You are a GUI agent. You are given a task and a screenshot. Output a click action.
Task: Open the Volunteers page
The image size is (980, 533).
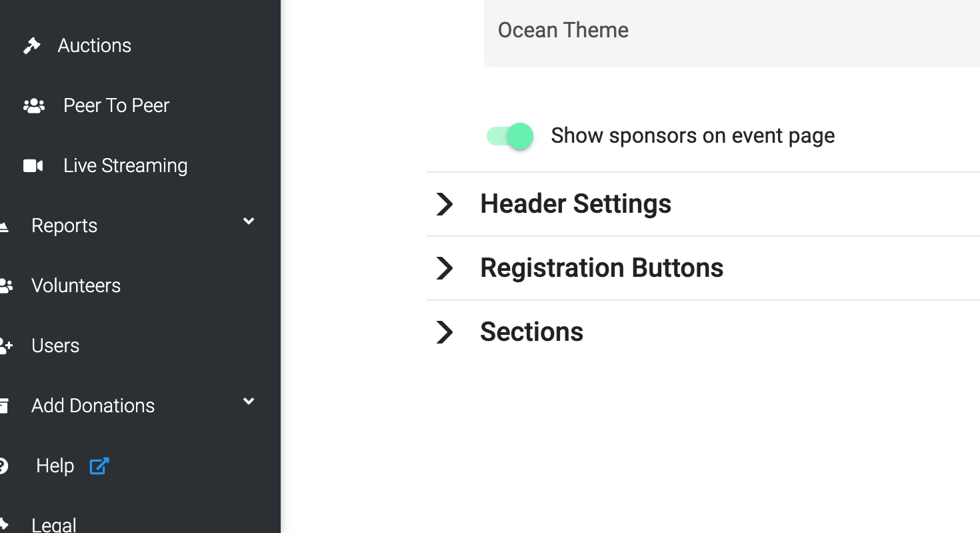76,286
